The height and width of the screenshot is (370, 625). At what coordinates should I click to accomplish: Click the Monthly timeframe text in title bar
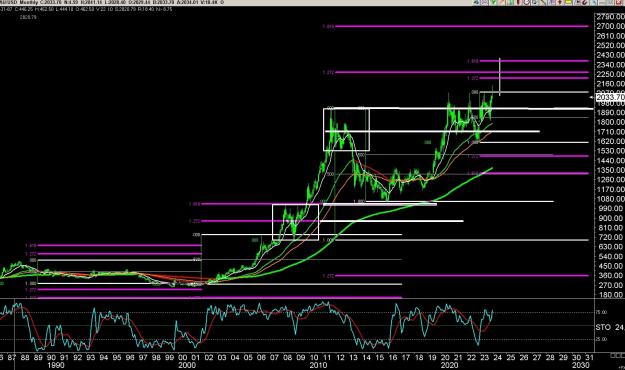(30, 2)
